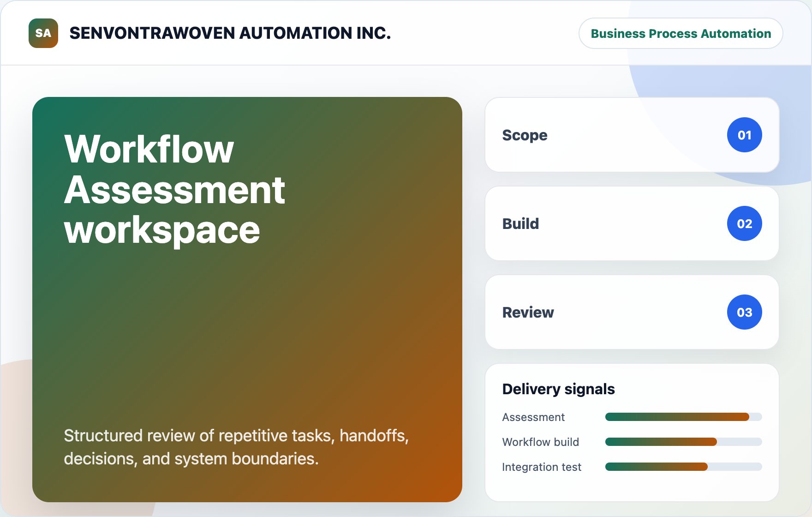Click the Structured review description text
Screen dimensions: 812x517
236,447
